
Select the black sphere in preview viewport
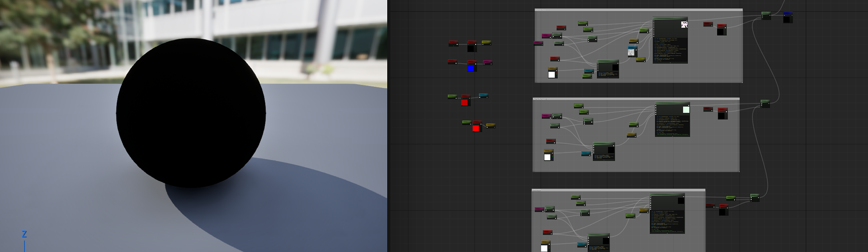coord(191,113)
